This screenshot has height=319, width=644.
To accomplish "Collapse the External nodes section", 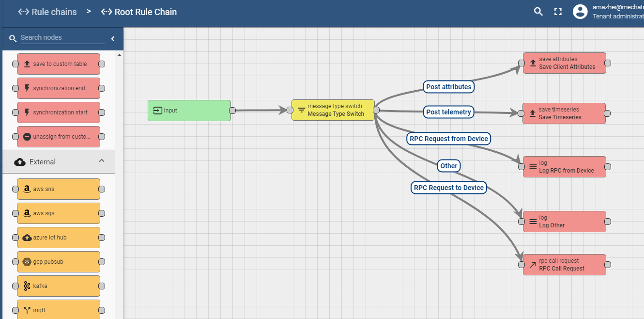I will tap(101, 161).
